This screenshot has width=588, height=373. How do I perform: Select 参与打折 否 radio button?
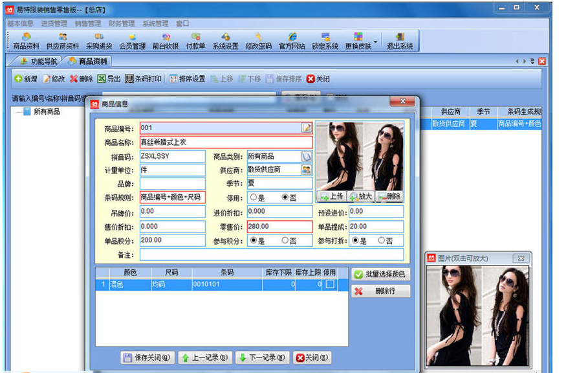point(382,240)
